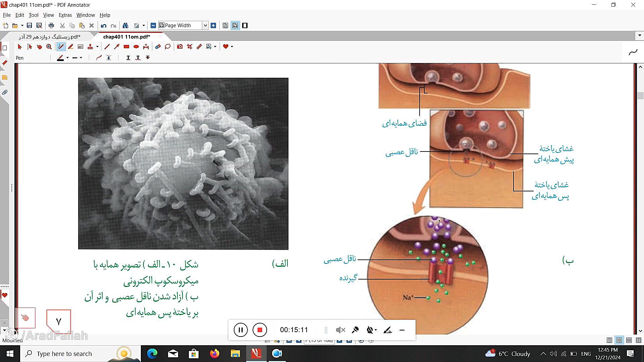The height and width of the screenshot is (362, 644).
Task: Toggle the system sound mute in recorder
Action: click(340, 330)
